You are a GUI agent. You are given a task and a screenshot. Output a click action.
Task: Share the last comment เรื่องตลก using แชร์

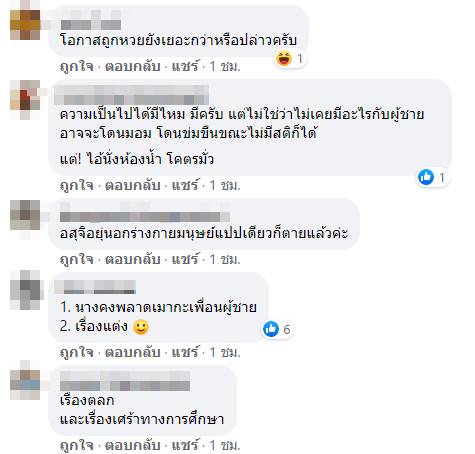(185, 445)
